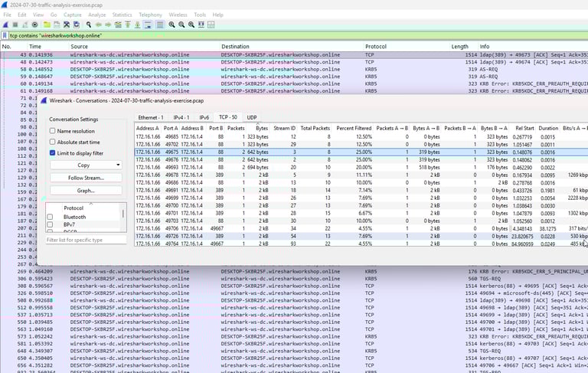This screenshot has width=588, height=373.
Task: Uncheck Limit to display filter
Action: (52, 153)
